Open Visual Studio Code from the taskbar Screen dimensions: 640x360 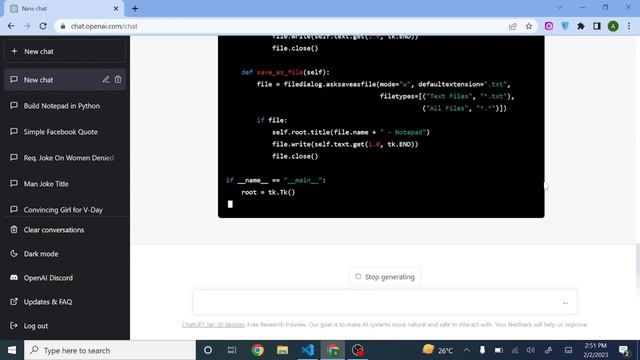click(307, 350)
